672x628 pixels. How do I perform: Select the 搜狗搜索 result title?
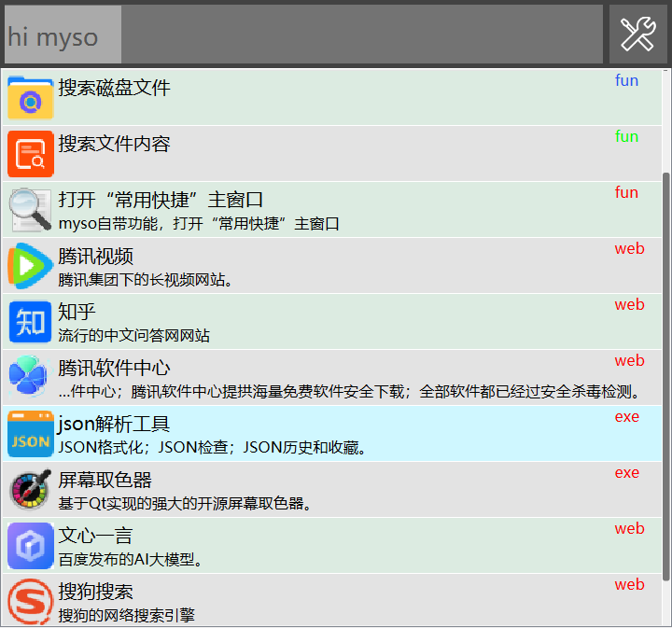pyautogui.click(x=95, y=592)
